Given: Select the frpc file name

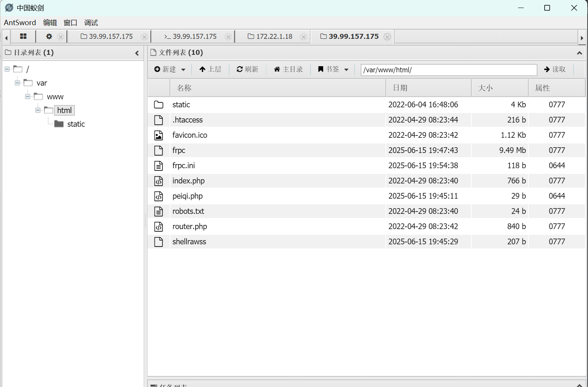Looking at the screenshot, I should point(179,150).
